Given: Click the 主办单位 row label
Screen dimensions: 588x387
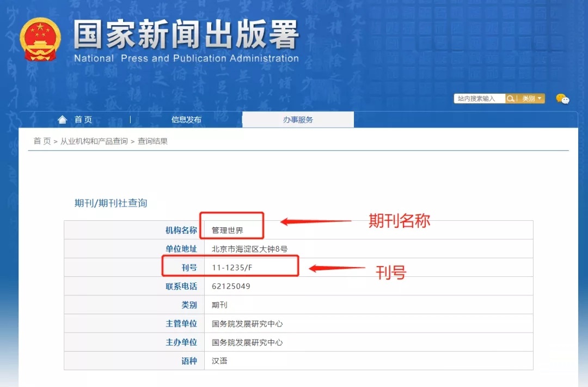Looking at the screenshot, I should (181, 342).
